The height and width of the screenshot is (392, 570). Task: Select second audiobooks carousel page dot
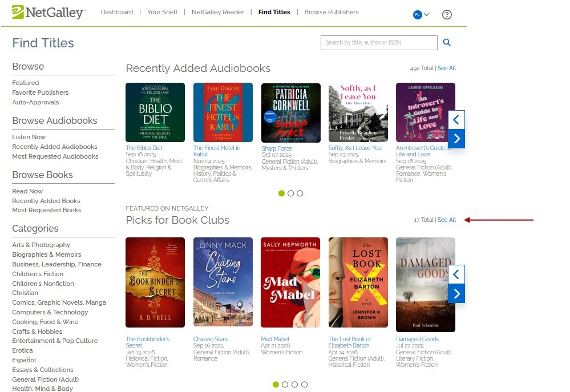pyautogui.click(x=290, y=193)
